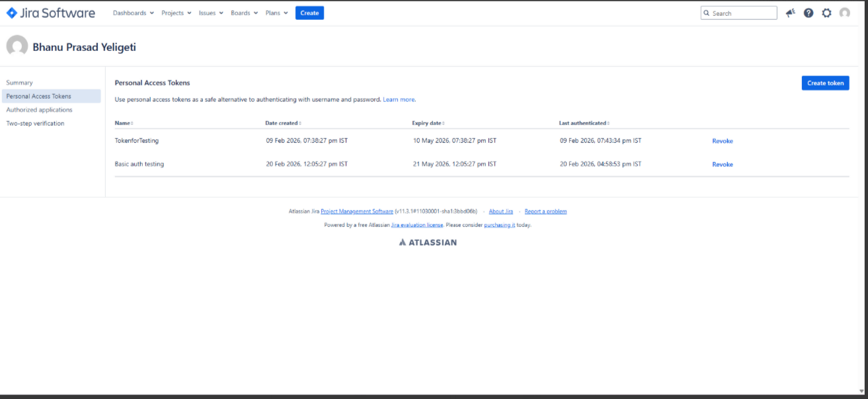The width and height of the screenshot is (868, 399).
Task: Revoke the Basic auth testing token
Action: coord(722,165)
